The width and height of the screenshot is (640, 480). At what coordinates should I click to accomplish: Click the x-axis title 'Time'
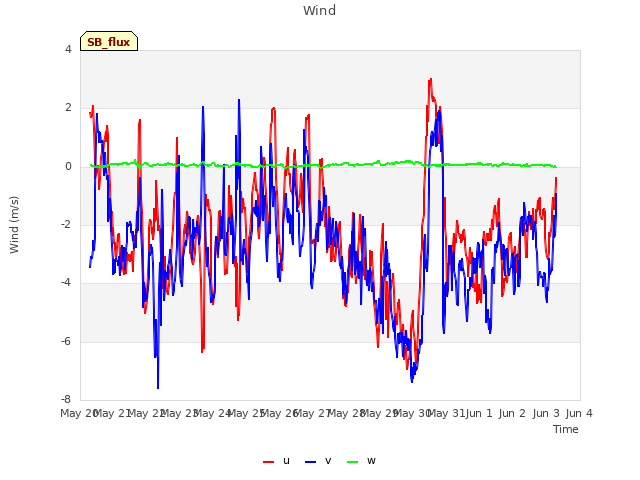(x=566, y=429)
